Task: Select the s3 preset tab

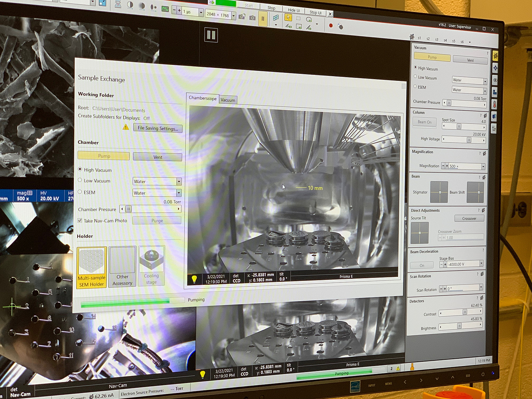Action: click(437, 39)
